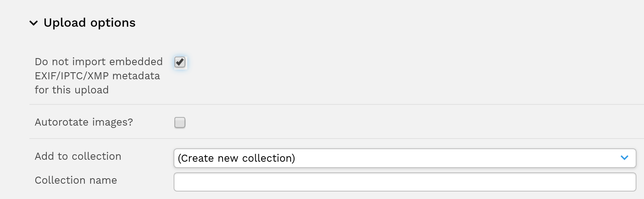Expand the collection combo box via its arrow

tap(624, 158)
